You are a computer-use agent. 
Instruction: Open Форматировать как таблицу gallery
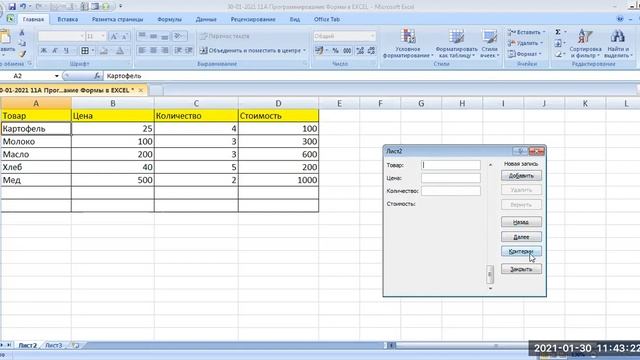[x=456, y=43]
